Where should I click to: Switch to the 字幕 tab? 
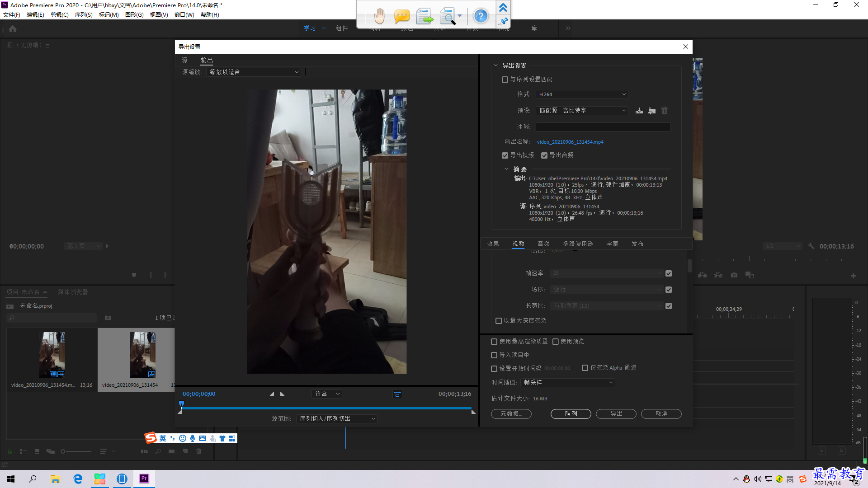[612, 244]
